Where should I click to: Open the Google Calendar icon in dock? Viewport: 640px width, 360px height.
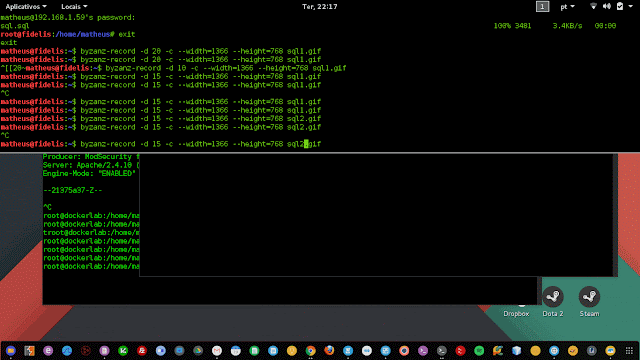point(236,351)
